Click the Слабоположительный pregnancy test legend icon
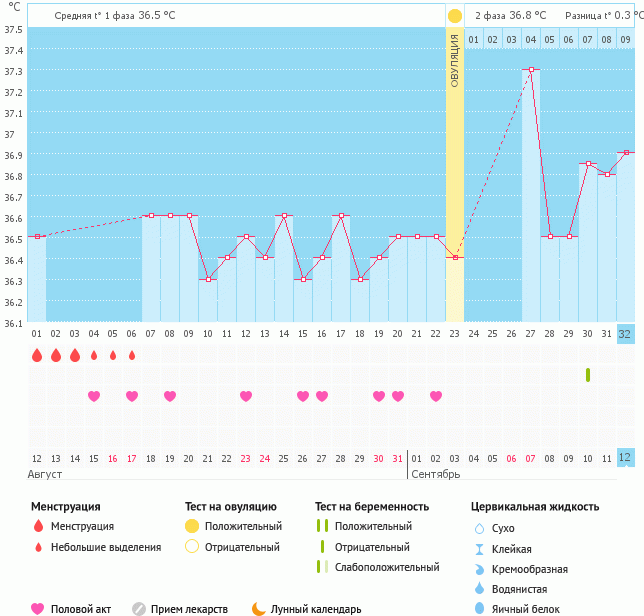 [x=321, y=567]
